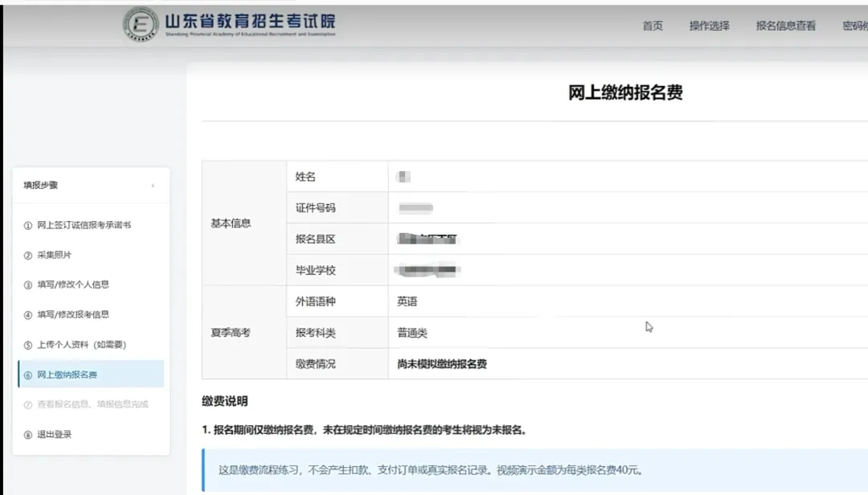Select step 网上签订诚信报考承诺书

point(84,225)
